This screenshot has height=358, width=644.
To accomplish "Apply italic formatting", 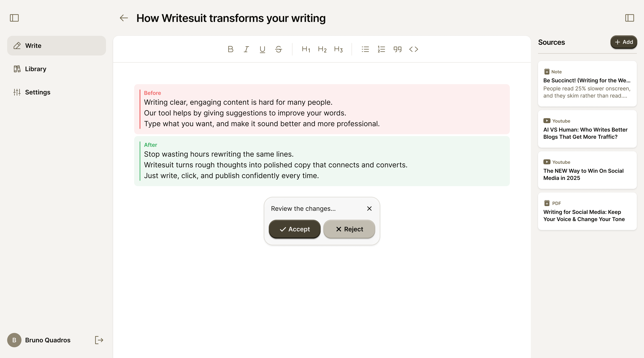I will (246, 49).
